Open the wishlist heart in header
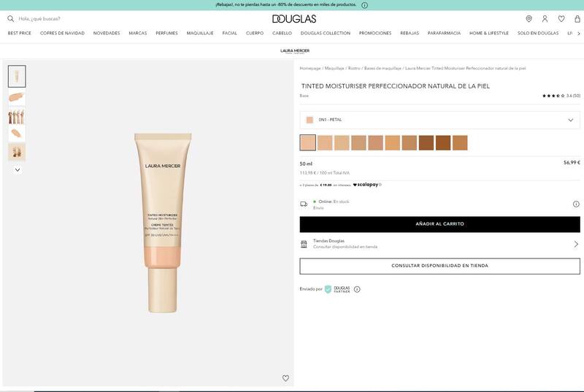The image size is (584, 392). point(561,18)
